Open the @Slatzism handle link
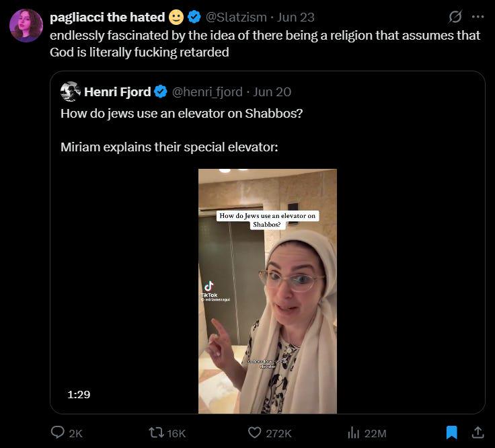The image size is (495, 448). [236, 17]
